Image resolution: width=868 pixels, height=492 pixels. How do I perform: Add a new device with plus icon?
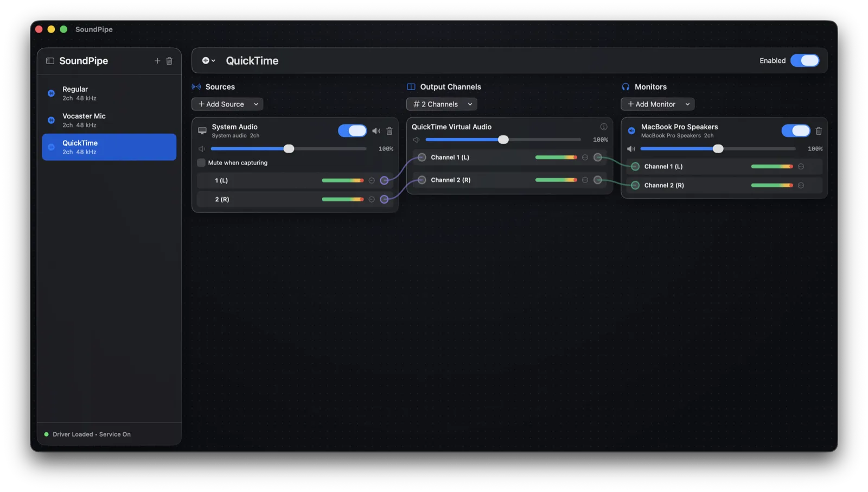157,61
